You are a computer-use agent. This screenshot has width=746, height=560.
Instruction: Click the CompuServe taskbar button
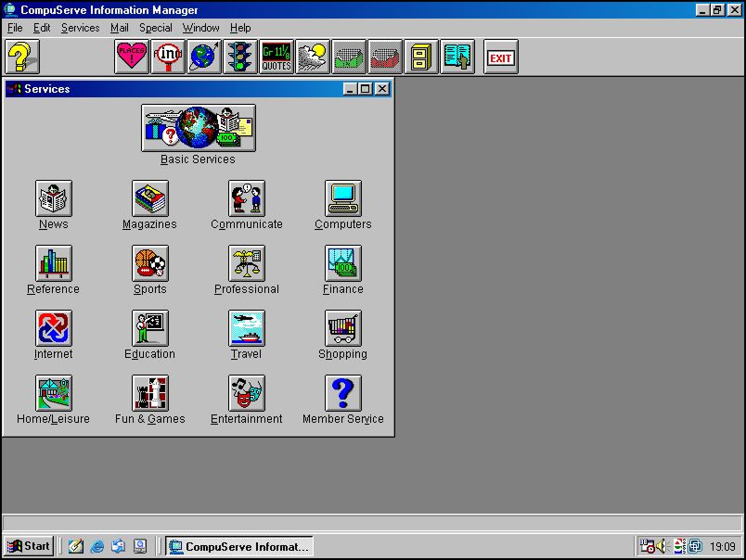tap(239, 546)
